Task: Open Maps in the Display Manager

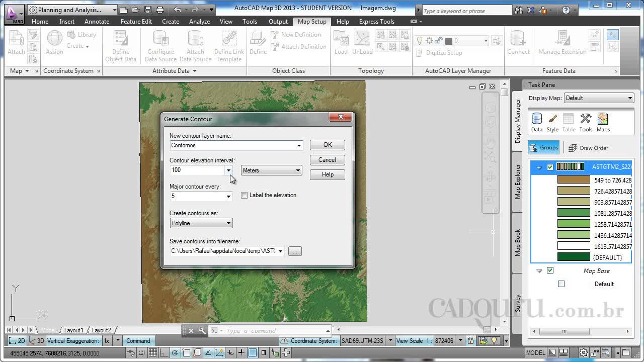Action: coord(603,122)
